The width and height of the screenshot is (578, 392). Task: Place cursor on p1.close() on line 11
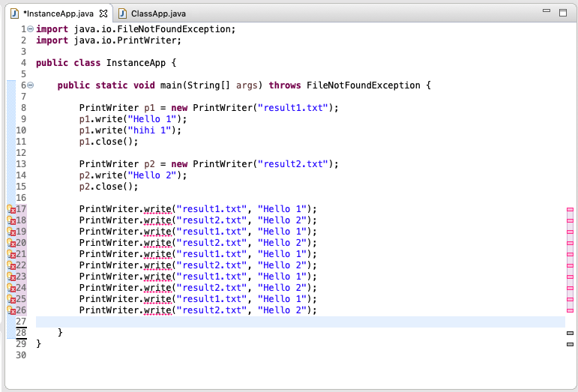pyautogui.click(x=109, y=142)
